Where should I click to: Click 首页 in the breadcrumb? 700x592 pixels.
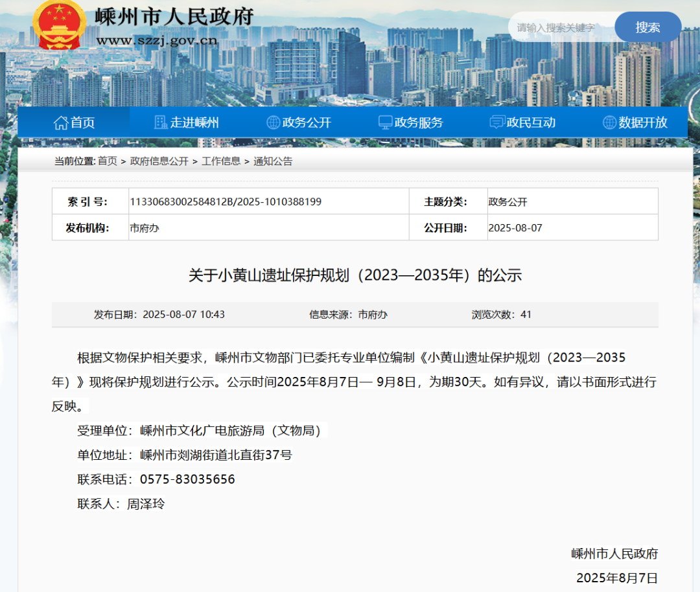108,161
